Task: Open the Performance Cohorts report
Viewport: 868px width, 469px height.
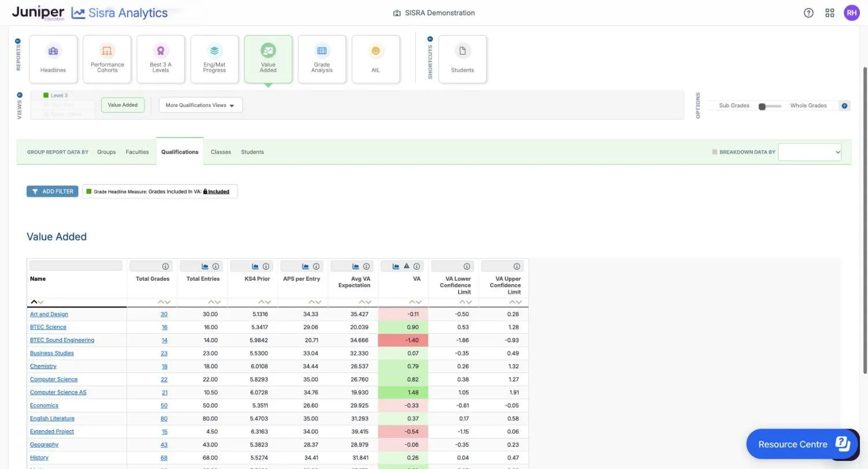Action: [x=107, y=59]
